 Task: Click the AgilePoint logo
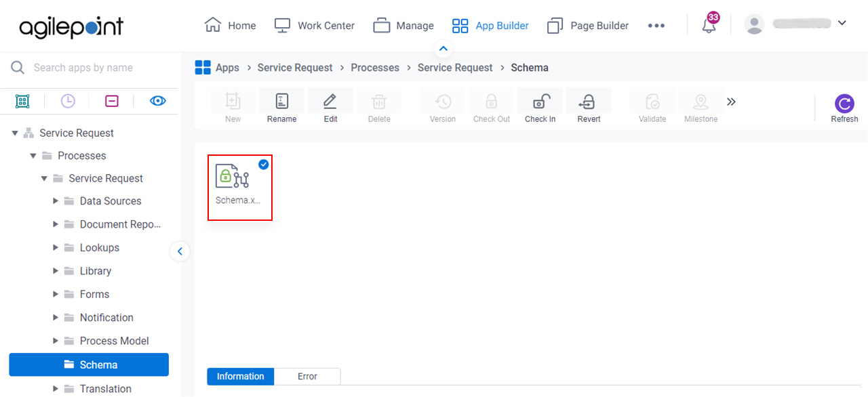click(x=71, y=26)
